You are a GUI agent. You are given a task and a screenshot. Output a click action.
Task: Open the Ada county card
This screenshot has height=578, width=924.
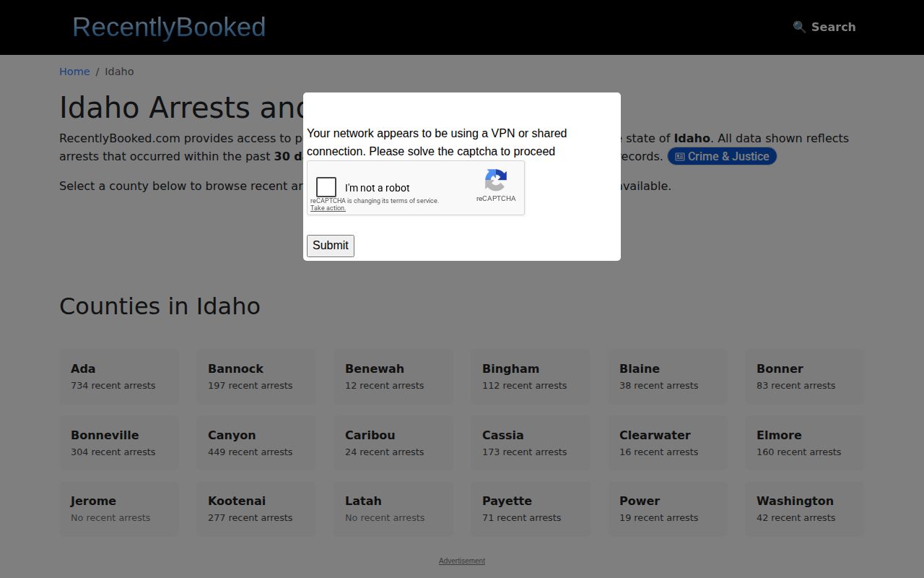(119, 376)
